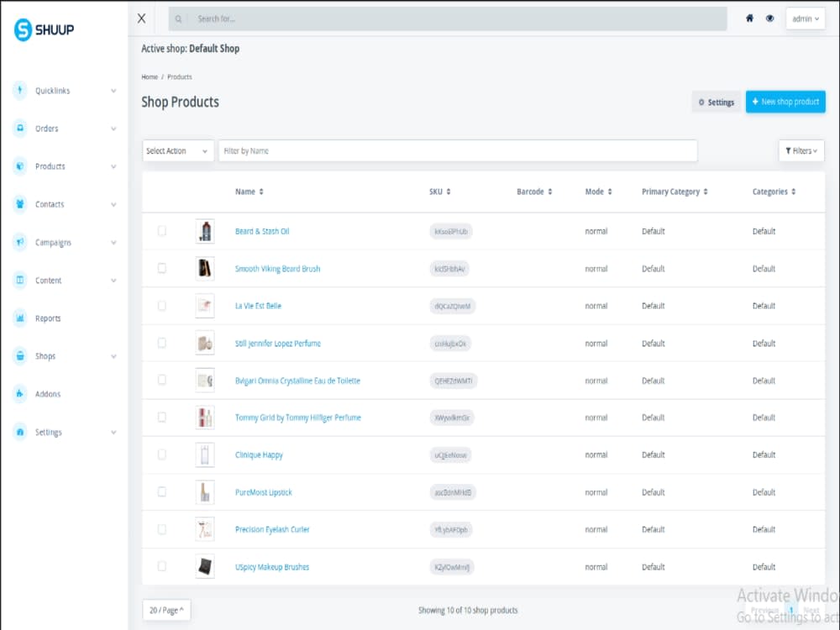Click the eye icon in the top bar
The height and width of the screenshot is (630, 840).
pos(769,18)
